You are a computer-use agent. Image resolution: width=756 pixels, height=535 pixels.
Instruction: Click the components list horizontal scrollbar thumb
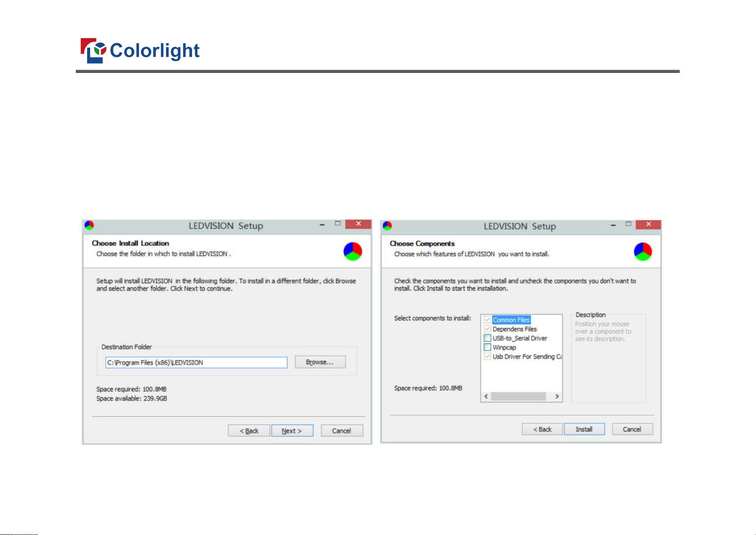[x=519, y=396]
